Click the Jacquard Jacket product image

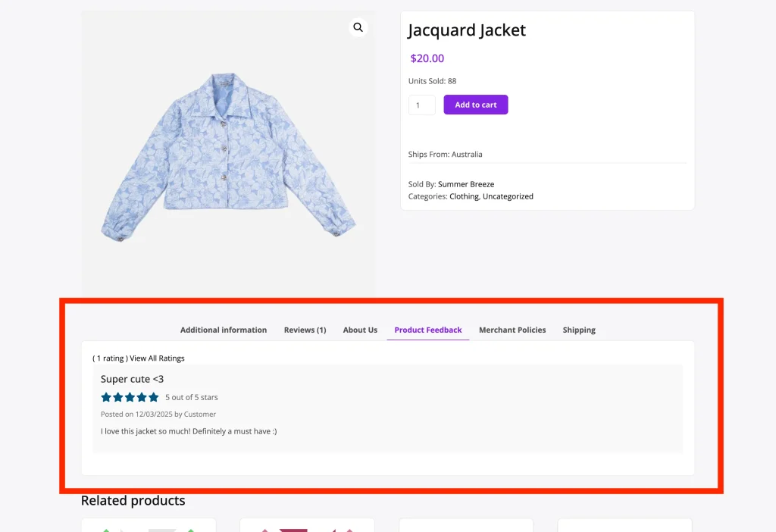coord(229,155)
